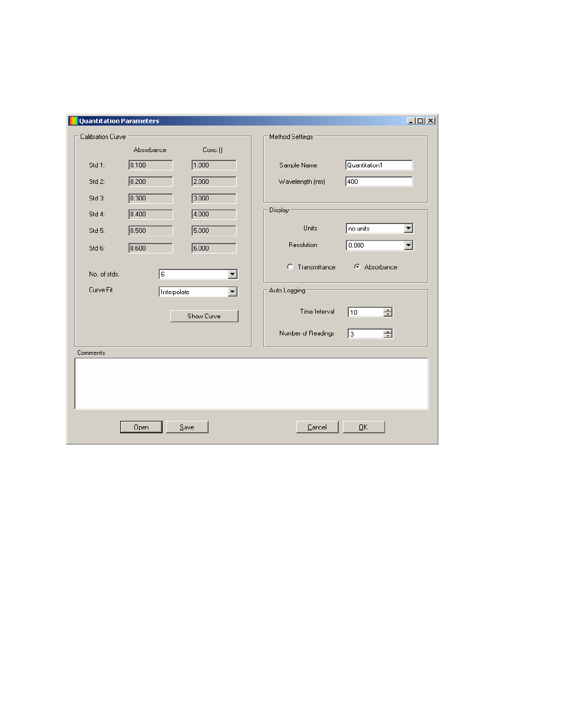Screen dimensions: 562x728
Task: Click Std 3 Absorbance field 0.300
Action: [x=151, y=198]
